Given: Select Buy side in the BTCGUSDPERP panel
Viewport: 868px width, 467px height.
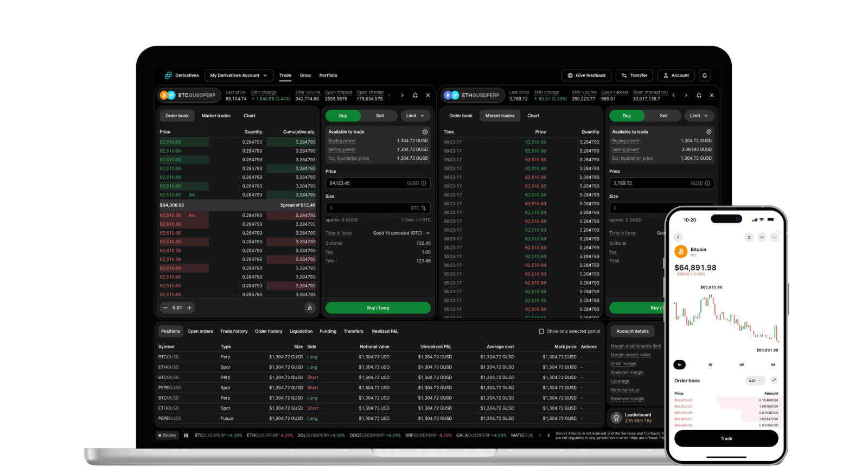Looking at the screenshot, I should [x=343, y=116].
